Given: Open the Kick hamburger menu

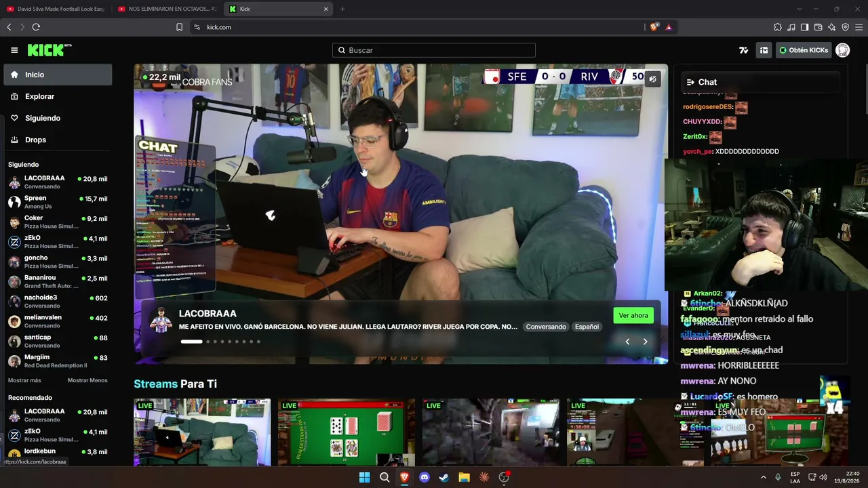Looking at the screenshot, I should coord(14,50).
